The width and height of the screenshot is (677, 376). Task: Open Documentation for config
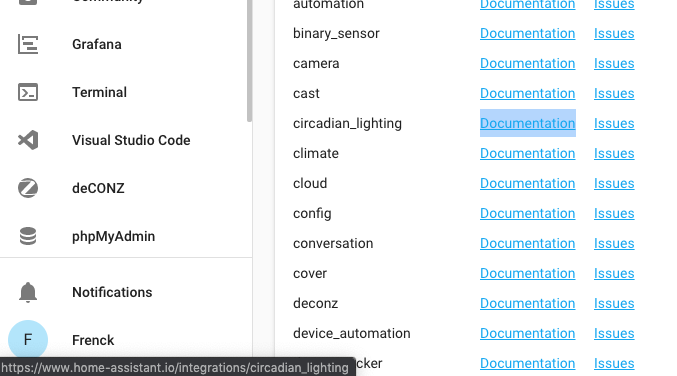528,213
